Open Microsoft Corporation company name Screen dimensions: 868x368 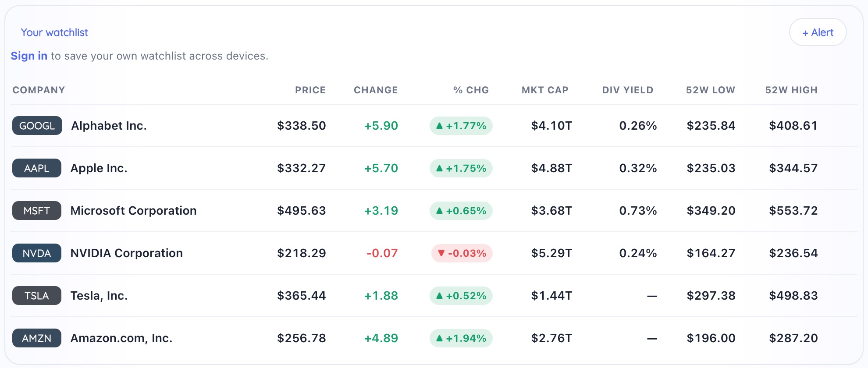[133, 211]
